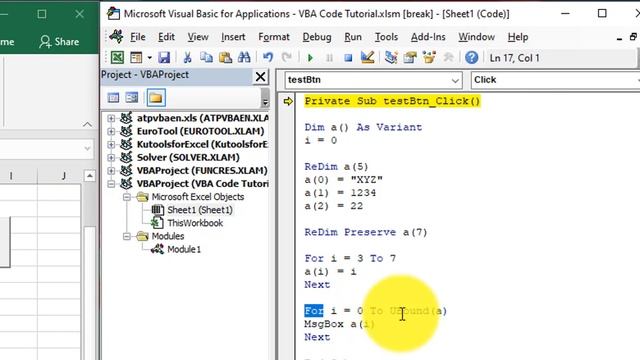
Task: Collapse the Excel ribbon chevron
Action: coord(87,124)
